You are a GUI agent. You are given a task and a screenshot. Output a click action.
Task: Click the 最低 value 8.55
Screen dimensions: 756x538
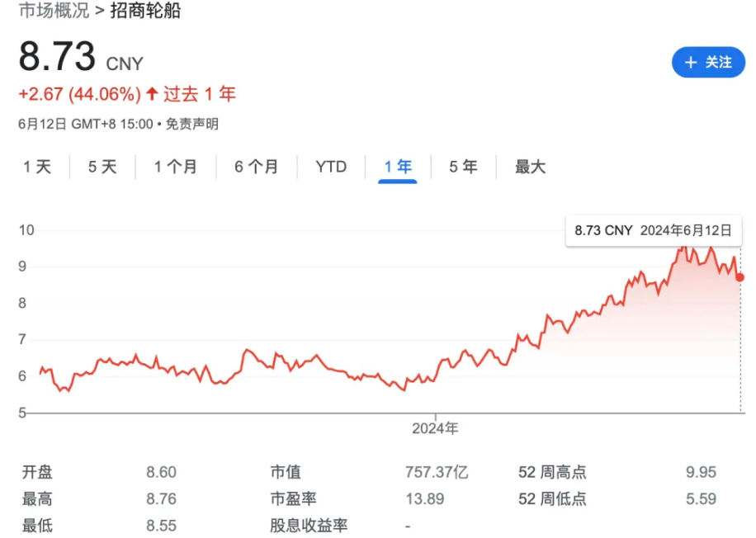(x=162, y=526)
